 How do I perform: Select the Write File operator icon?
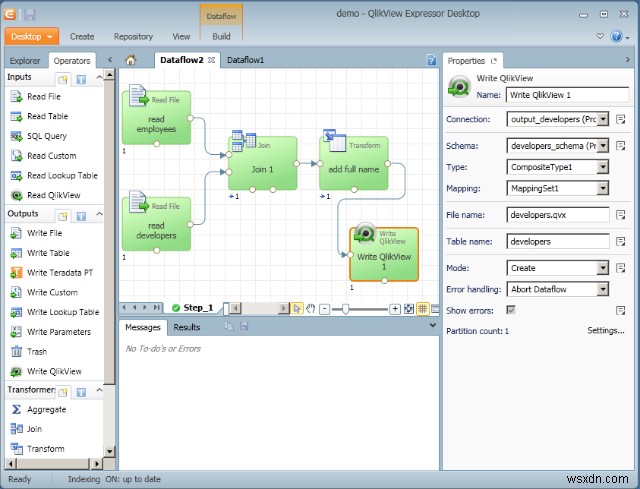click(16, 233)
